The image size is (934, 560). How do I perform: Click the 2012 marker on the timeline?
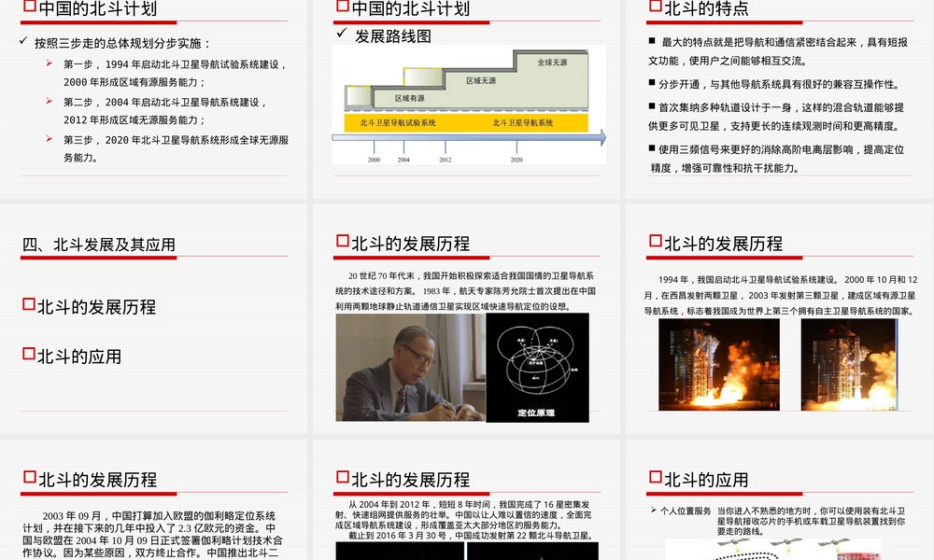(446, 160)
